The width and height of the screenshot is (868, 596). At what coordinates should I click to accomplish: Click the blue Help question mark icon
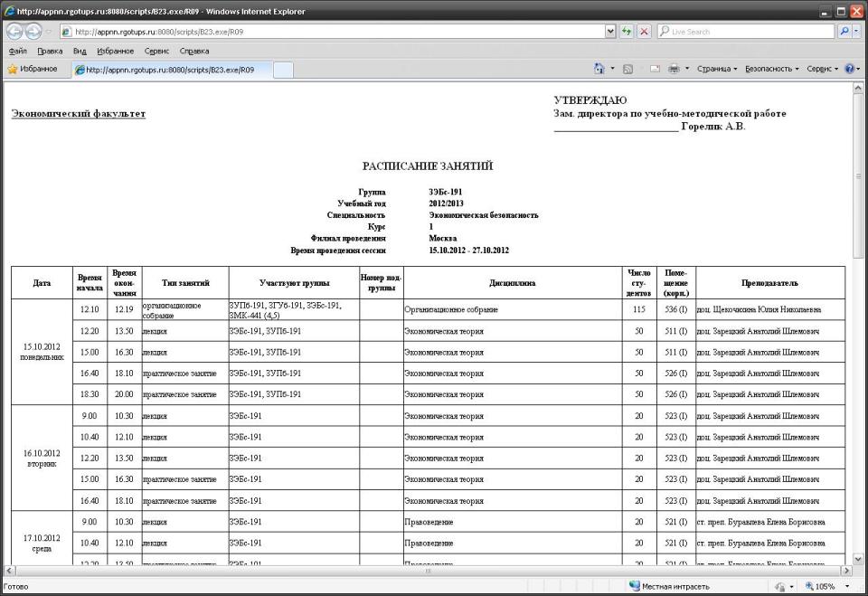(850, 69)
